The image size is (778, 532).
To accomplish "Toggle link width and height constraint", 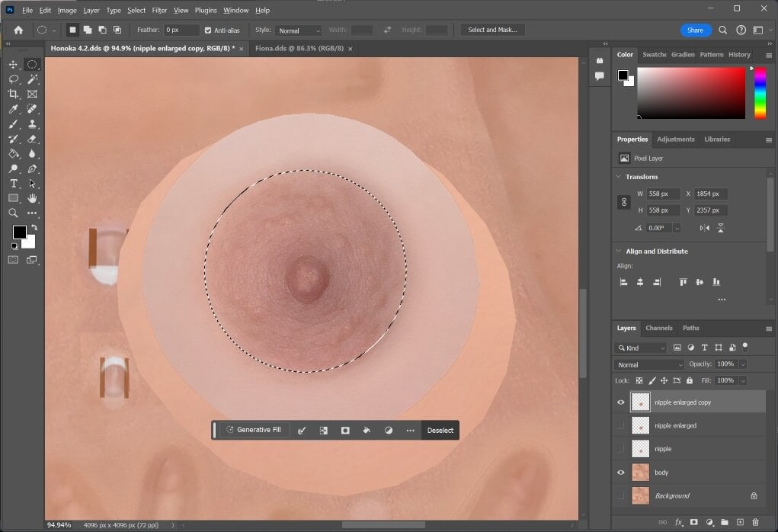I will point(623,202).
